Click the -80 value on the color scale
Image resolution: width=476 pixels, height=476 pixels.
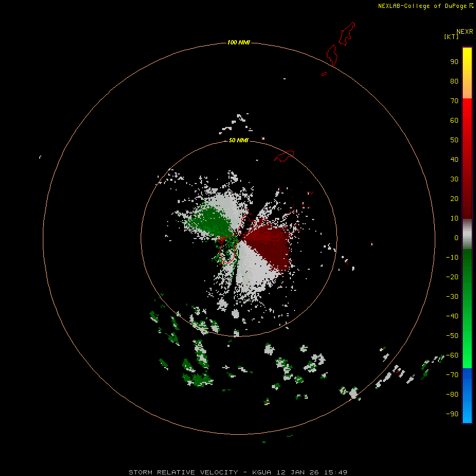452,395
